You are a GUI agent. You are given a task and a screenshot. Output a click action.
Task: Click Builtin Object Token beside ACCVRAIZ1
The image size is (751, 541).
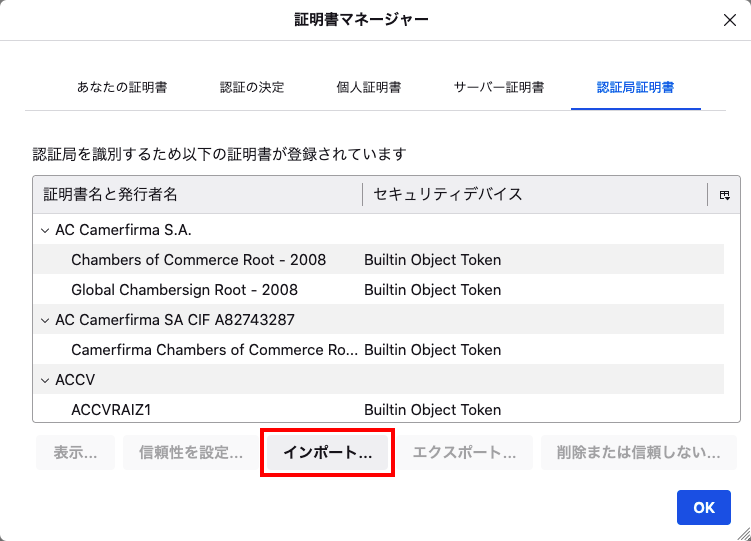click(x=432, y=410)
